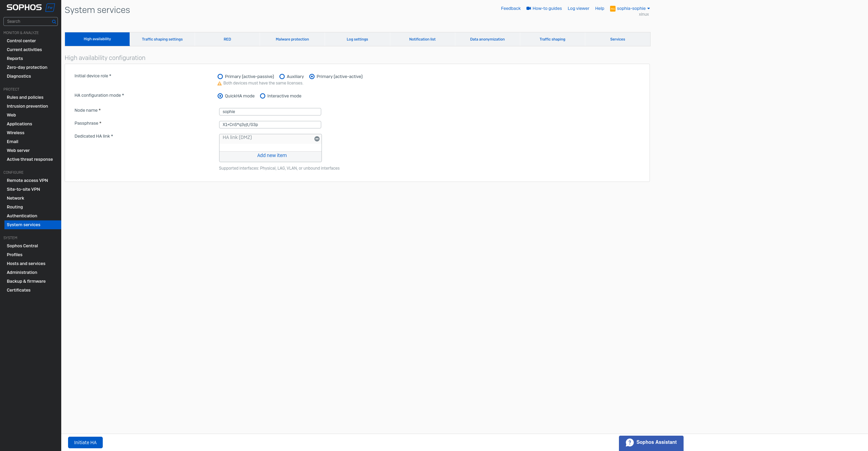Image resolution: width=868 pixels, height=451 pixels.
Task: Click the search magnifier icon in sidebar
Action: pos(54,21)
